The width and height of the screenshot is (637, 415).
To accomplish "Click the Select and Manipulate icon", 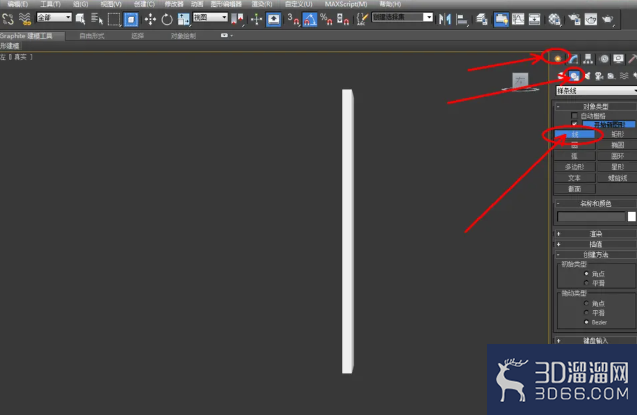I will pyautogui.click(x=256, y=19).
